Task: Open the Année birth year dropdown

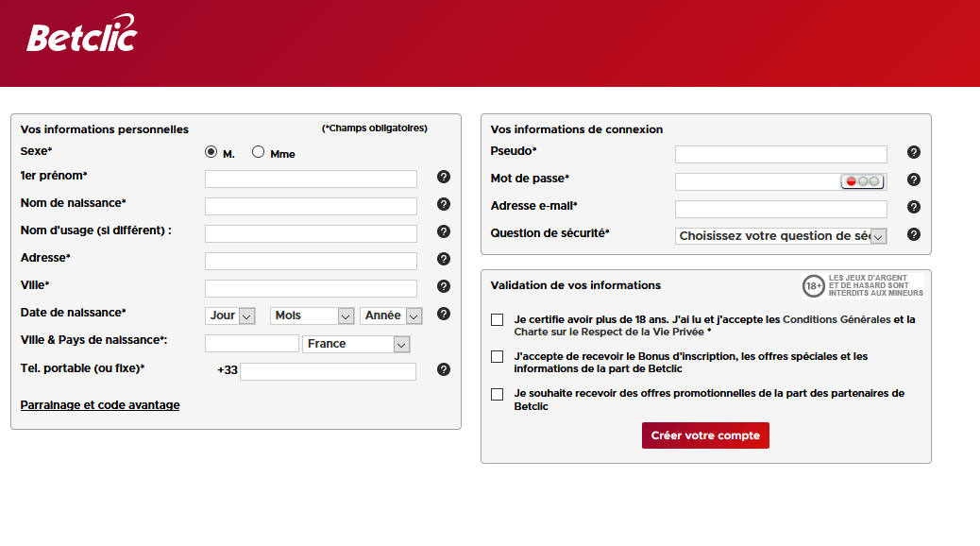Action: [x=391, y=316]
